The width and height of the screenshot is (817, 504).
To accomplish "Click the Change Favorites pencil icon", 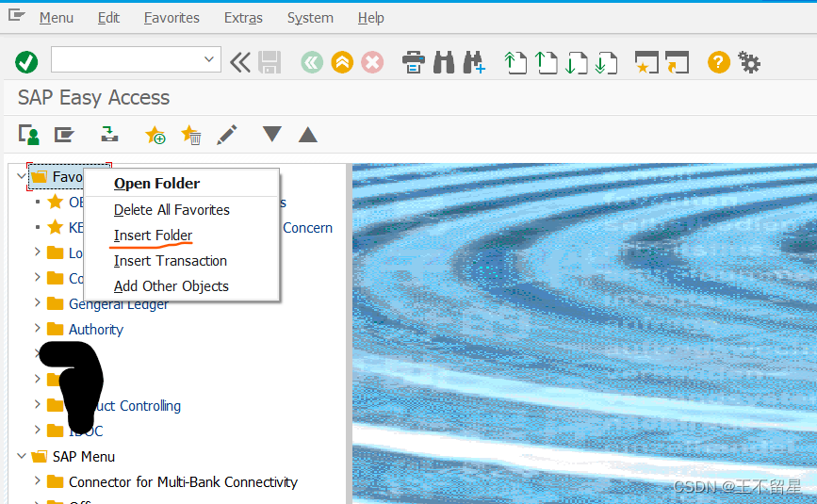I will [x=227, y=135].
